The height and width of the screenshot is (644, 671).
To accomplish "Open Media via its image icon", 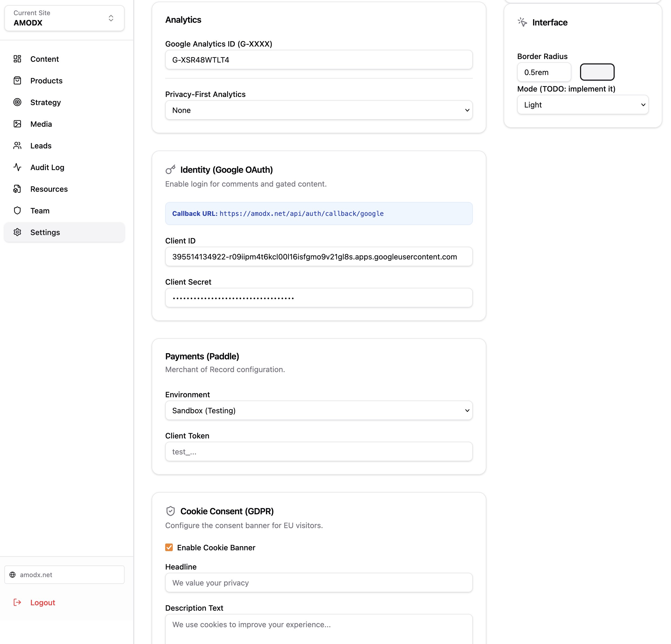I will (x=17, y=124).
